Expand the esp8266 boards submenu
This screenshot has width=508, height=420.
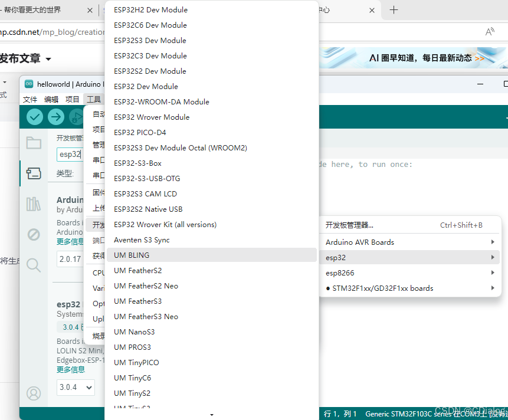click(409, 273)
